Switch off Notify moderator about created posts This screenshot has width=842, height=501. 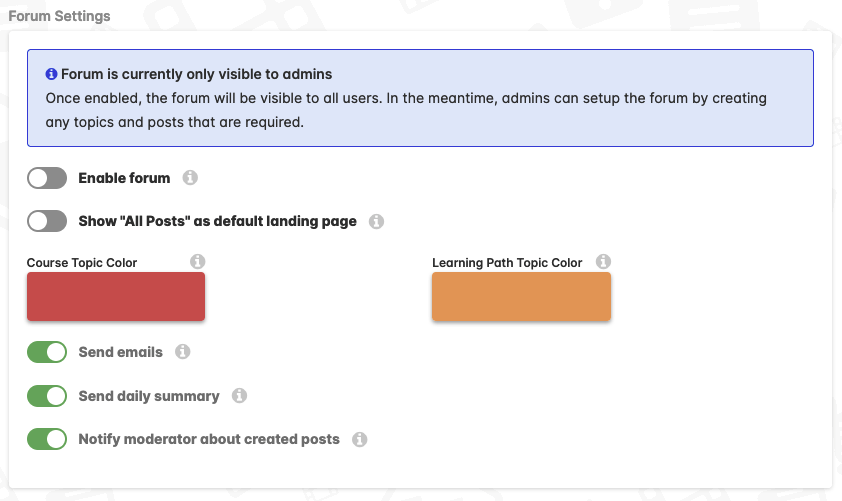click(x=47, y=439)
